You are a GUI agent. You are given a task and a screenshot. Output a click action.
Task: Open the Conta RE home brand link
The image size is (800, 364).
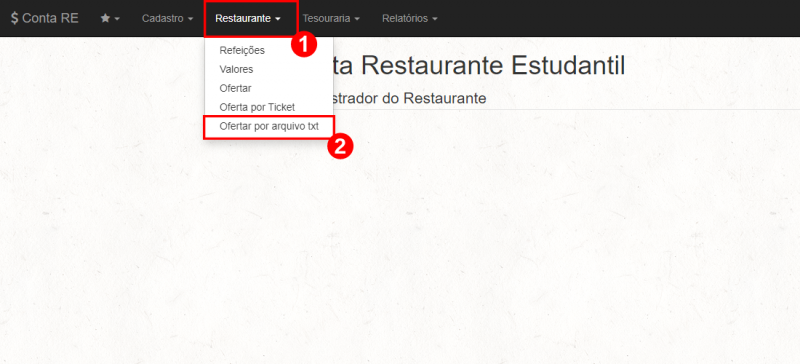pos(44,18)
